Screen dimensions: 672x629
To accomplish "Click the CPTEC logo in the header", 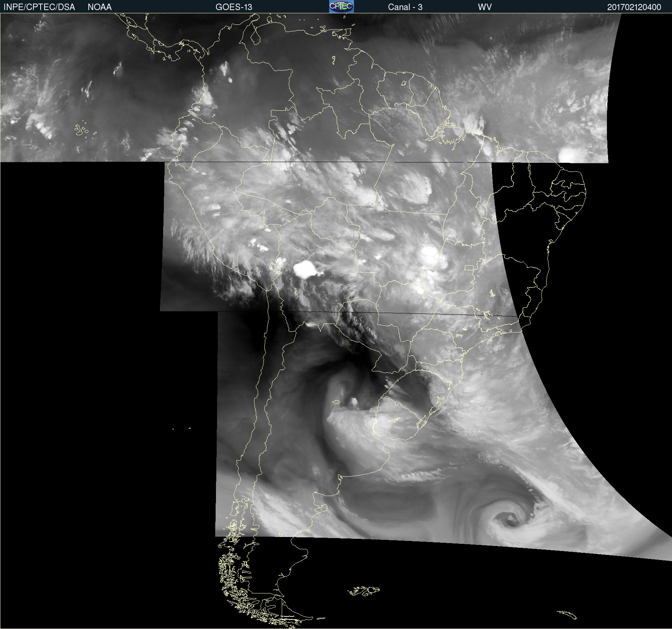I will coord(341,6).
